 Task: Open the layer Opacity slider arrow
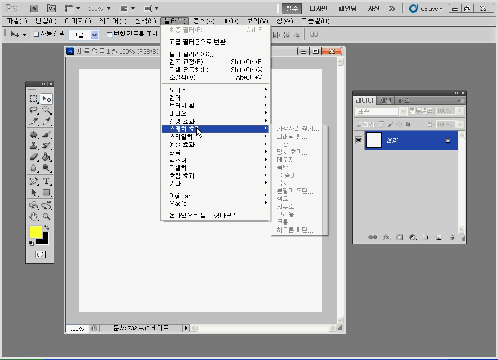pyautogui.click(x=460, y=111)
